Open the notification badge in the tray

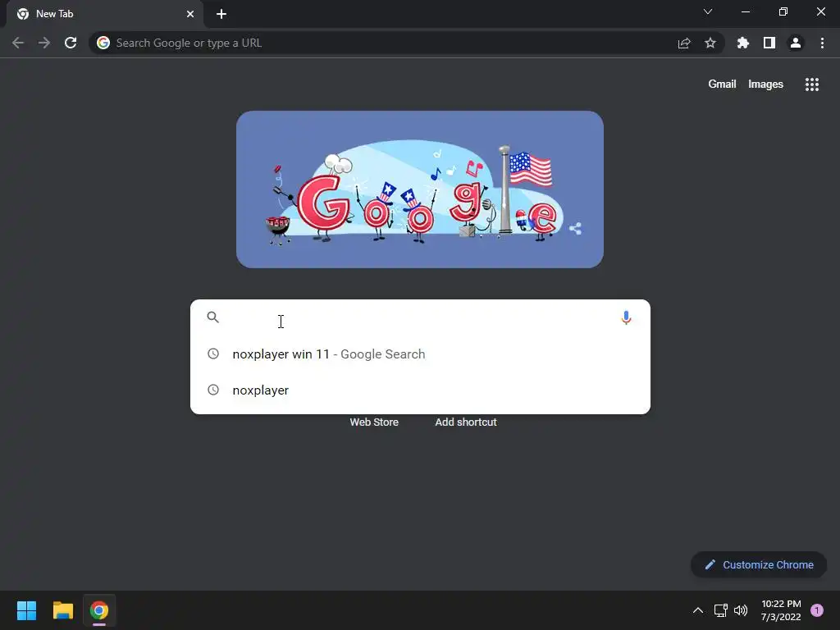(x=816, y=610)
